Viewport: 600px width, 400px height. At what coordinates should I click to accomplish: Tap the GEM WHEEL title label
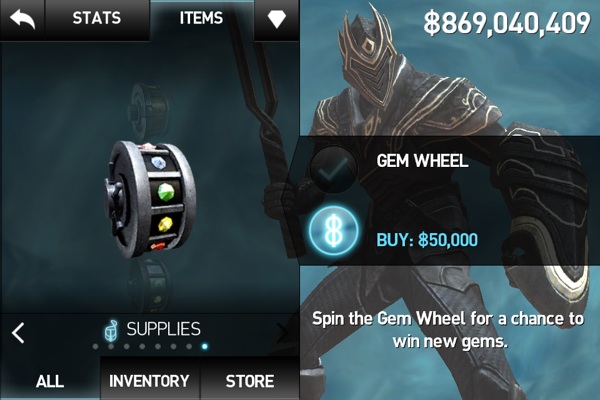tap(422, 161)
